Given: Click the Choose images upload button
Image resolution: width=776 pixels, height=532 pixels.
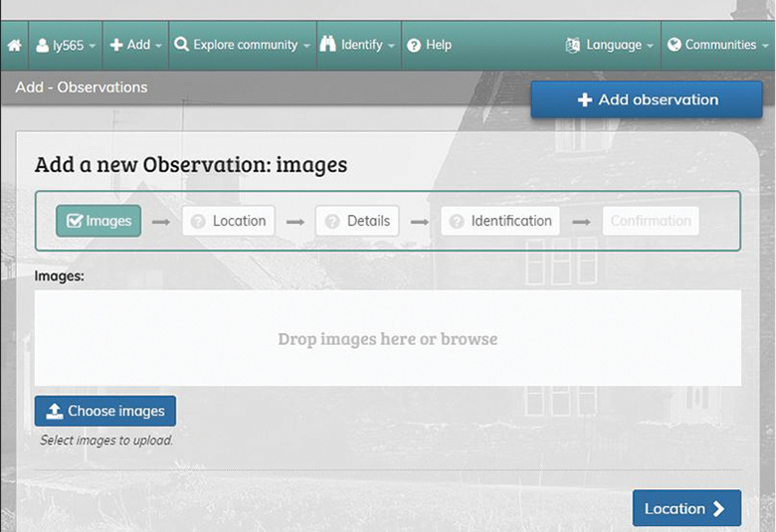Looking at the screenshot, I should [105, 411].
